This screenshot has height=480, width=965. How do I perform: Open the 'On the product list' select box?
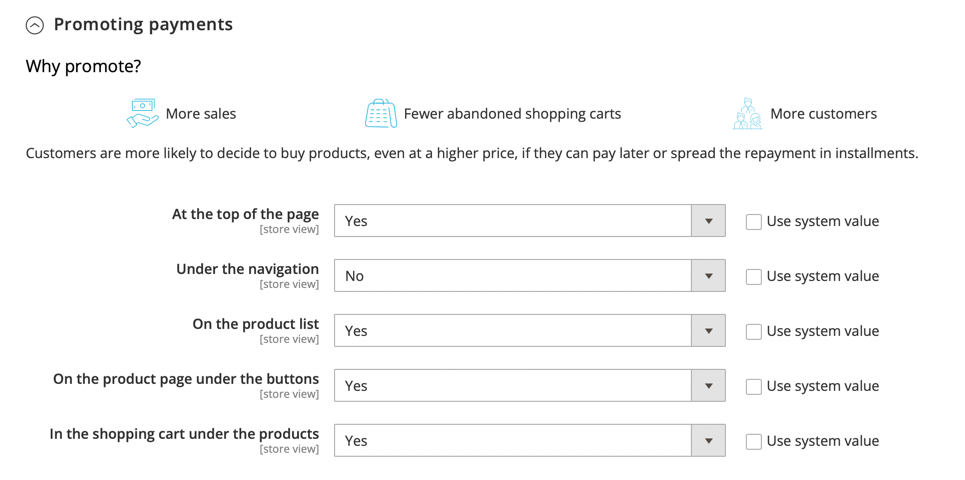[512, 331]
